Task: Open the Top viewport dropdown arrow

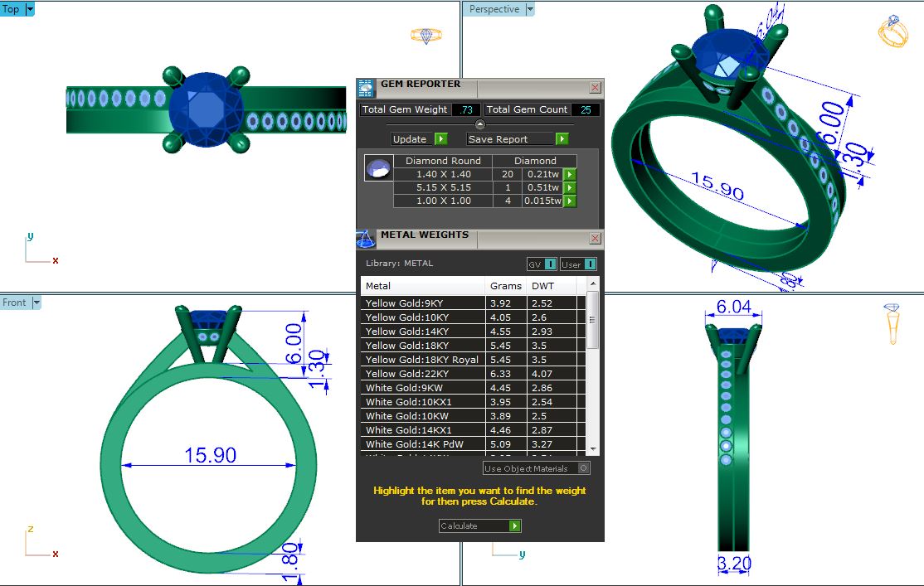Action: 30,9
